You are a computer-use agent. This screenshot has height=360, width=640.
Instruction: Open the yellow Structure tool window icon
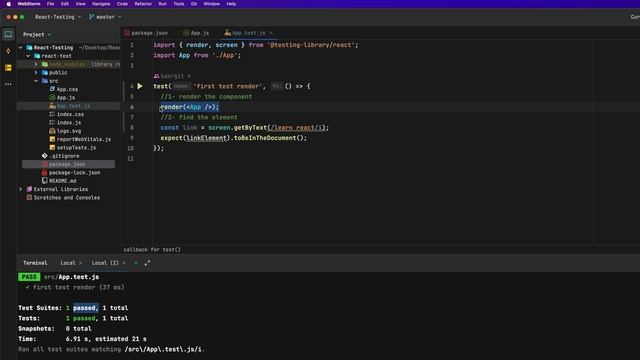tap(8, 68)
